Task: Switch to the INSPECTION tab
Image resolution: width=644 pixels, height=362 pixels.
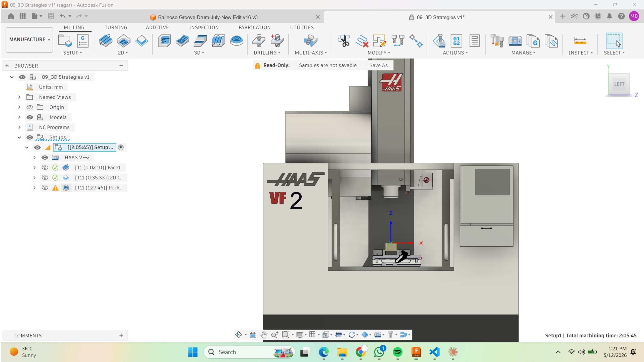Action: tap(204, 27)
